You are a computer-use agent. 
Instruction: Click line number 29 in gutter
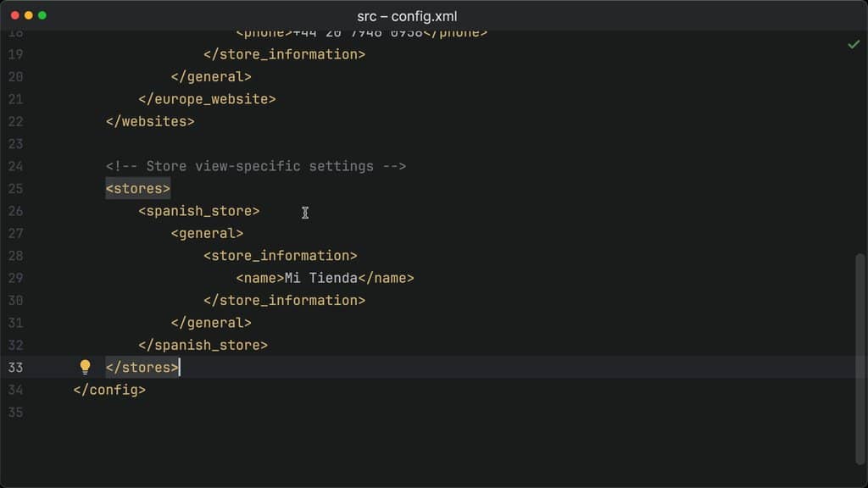pyautogui.click(x=15, y=278)
